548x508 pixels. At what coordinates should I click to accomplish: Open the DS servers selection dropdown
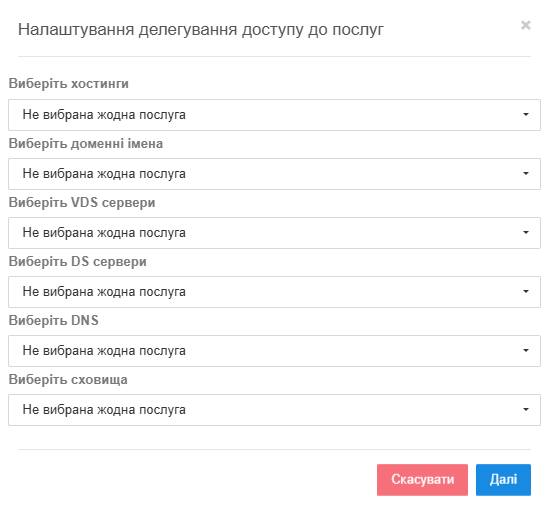274,292
